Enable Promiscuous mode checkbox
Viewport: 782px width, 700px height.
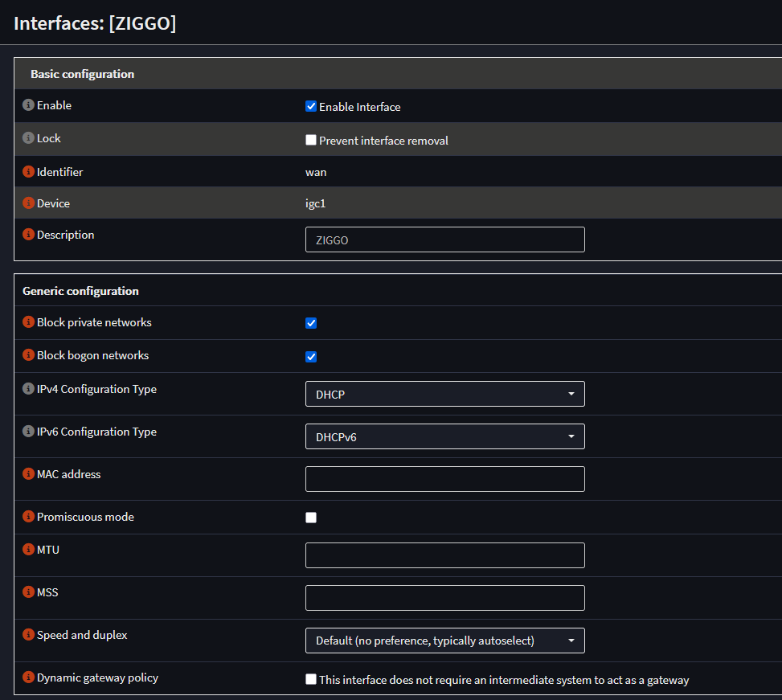click(311, 518)
